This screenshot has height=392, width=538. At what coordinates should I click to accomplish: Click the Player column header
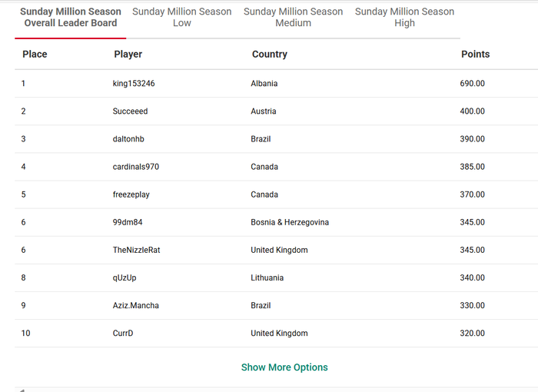click(x=128, y=55)
